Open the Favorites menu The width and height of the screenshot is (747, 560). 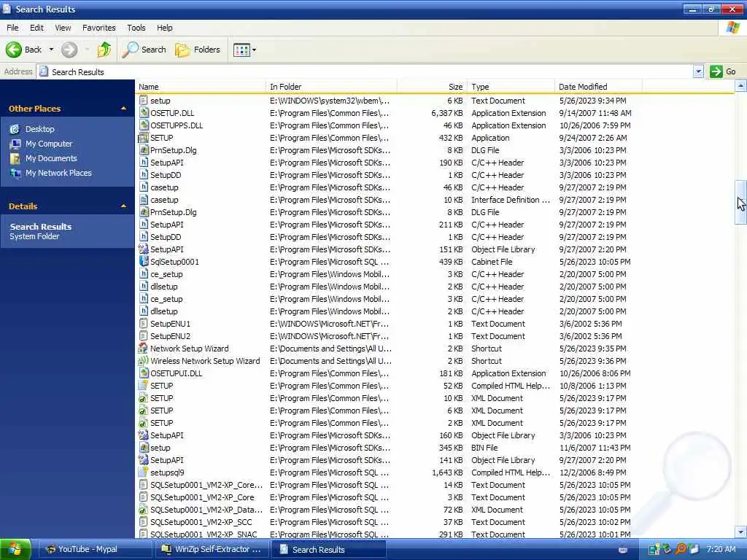pos(99,28)
